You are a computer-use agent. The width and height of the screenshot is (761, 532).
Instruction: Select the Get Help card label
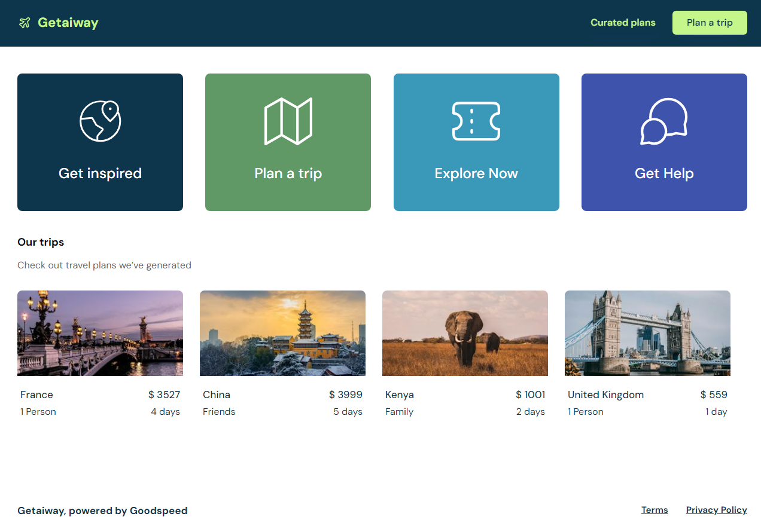664,173
